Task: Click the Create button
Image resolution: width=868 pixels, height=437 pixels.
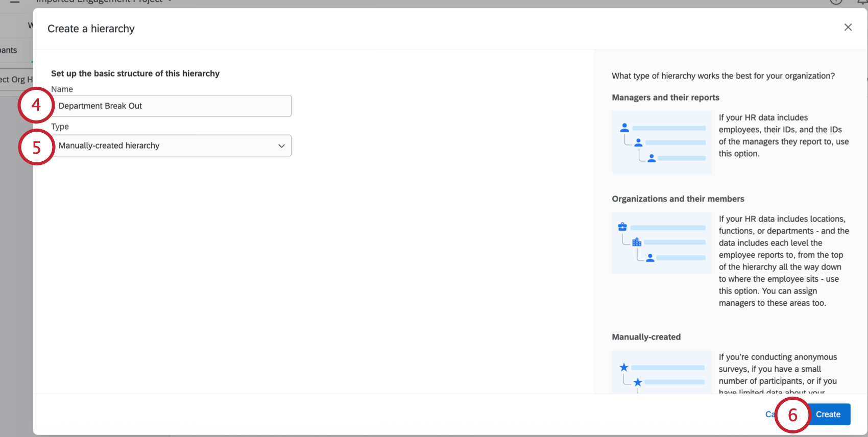Action: [x=828, y=415]
